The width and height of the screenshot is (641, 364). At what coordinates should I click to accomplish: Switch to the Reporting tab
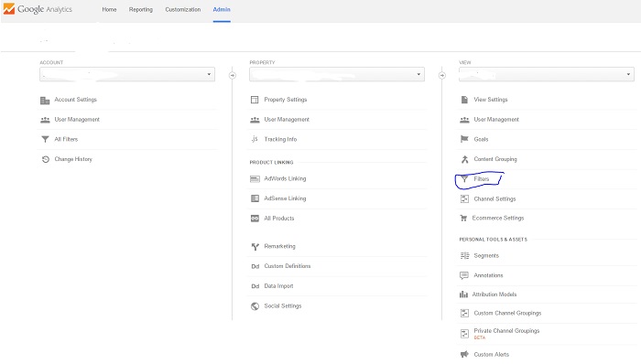tap(141, 9)
